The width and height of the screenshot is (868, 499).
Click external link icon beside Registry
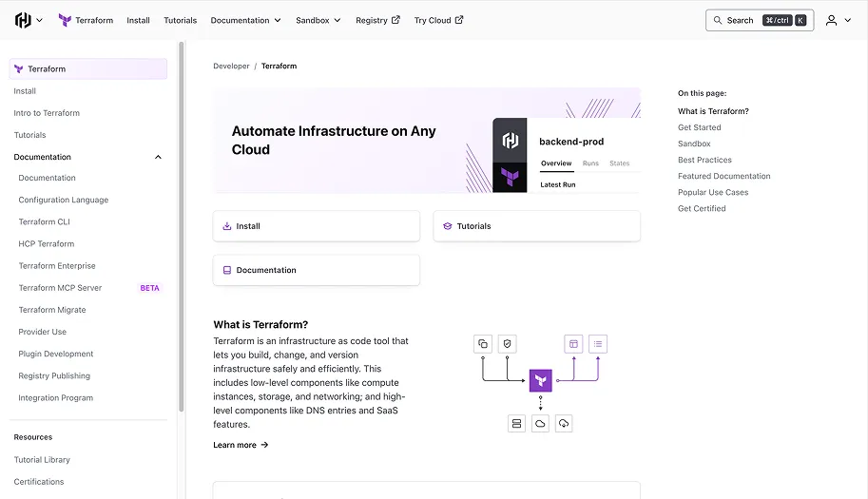click(x=395, y=19)
